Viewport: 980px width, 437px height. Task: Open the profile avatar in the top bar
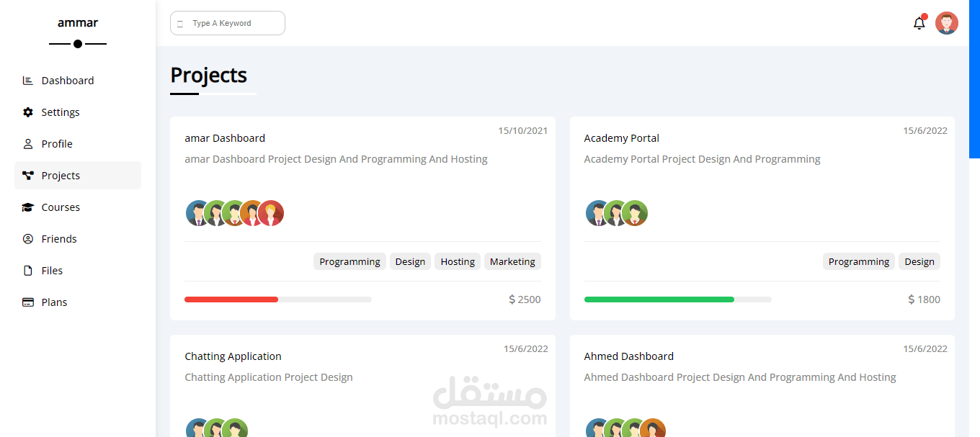click(x=946, y=22)
